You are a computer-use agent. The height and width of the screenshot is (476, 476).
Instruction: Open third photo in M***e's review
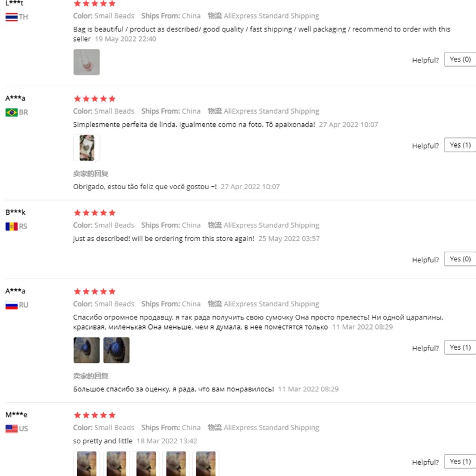[146, 464]
